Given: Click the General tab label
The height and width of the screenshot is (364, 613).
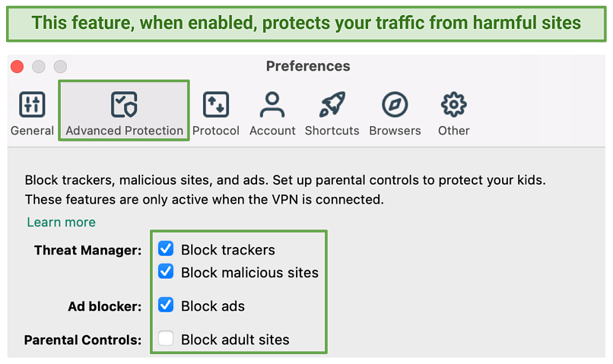Looking at the screenshot, I should pyautogui.click(x=32, y=131).
